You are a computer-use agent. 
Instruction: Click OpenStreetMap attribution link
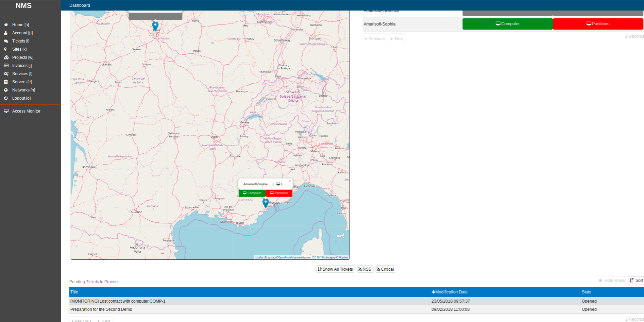point(287,257)
